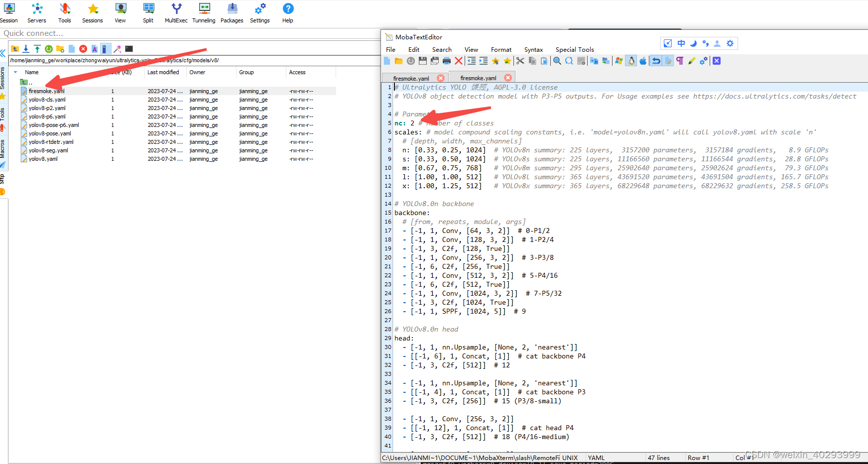This screenshot has width=868, height=464.
Task: Open Packages in MobaXterm toolbar
Action: click(232, 13)
